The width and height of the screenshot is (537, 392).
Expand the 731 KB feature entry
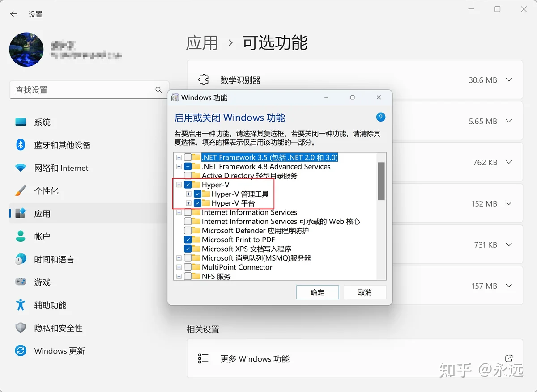(509, 244)
